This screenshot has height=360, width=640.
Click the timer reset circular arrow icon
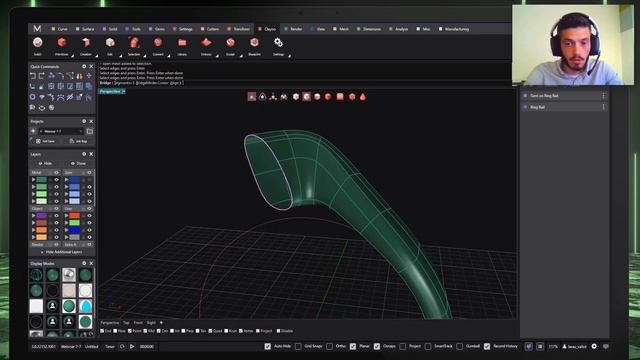(x=122, y=347)
